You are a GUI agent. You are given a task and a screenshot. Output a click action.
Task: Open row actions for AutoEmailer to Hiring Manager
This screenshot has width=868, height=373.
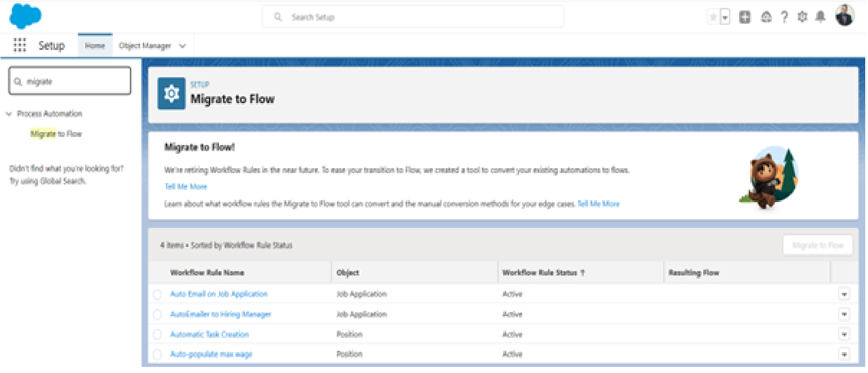tap(844, 314)
